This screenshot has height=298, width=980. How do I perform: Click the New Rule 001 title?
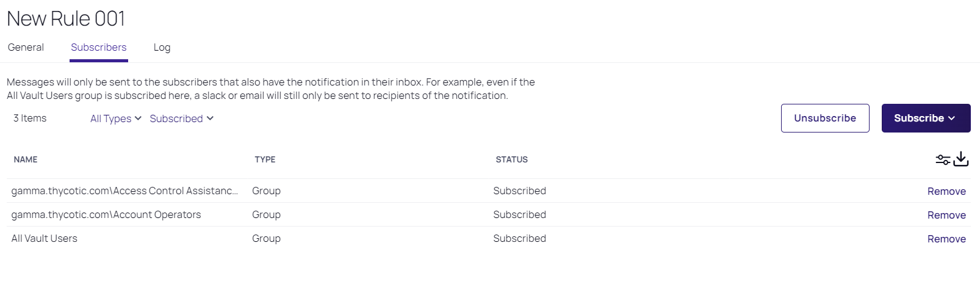(x=66, y=19)
